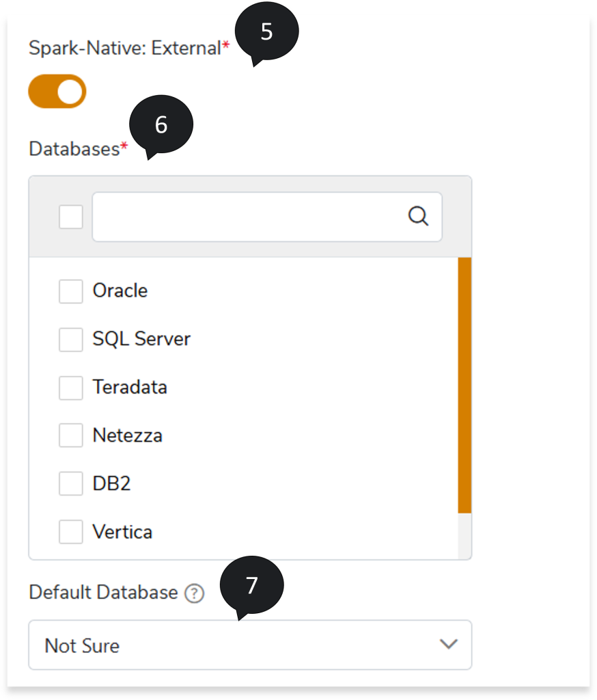
Task: Click the callout bubble numbered 7
Action: point(251,586)
